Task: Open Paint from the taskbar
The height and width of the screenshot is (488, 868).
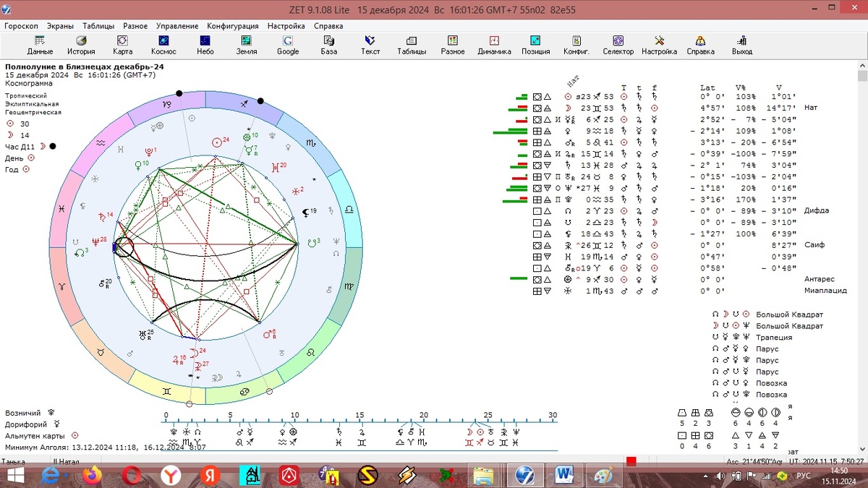Action: tap(603, 476)
